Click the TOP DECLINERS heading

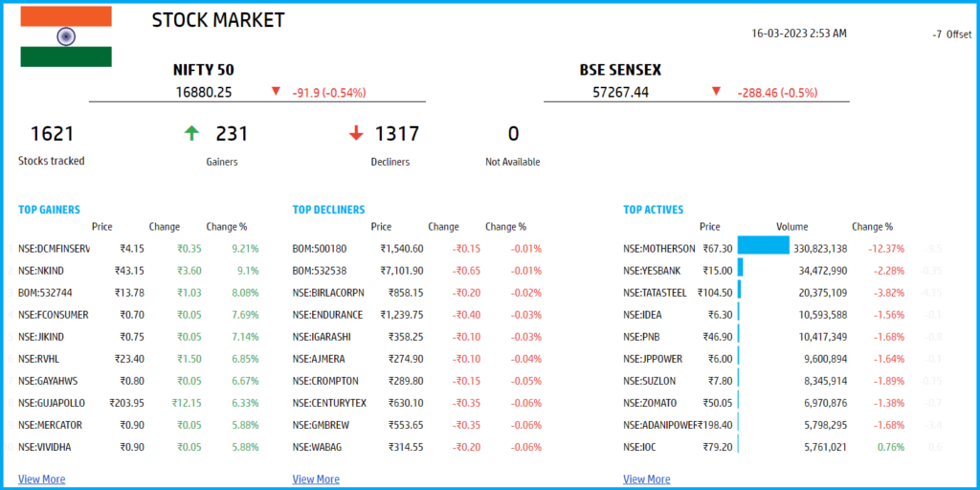click(x=329, y=210)
